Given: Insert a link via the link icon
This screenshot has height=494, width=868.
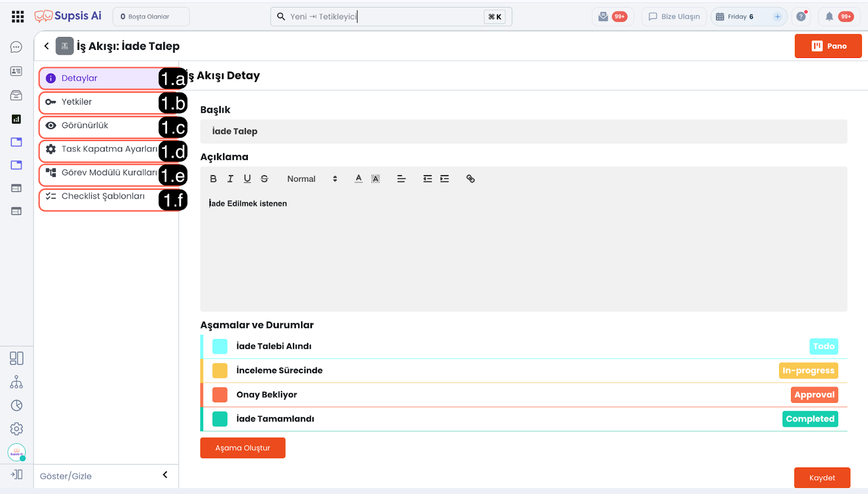Looking at the screenshot, I should coord(470,179).
